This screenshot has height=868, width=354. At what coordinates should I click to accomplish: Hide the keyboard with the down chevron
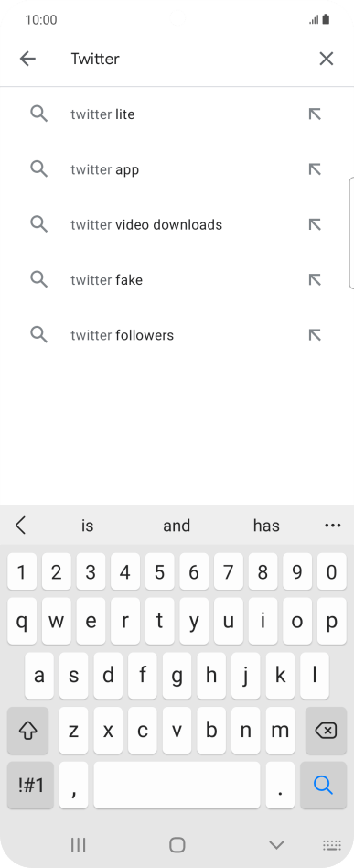pos(276,845)
